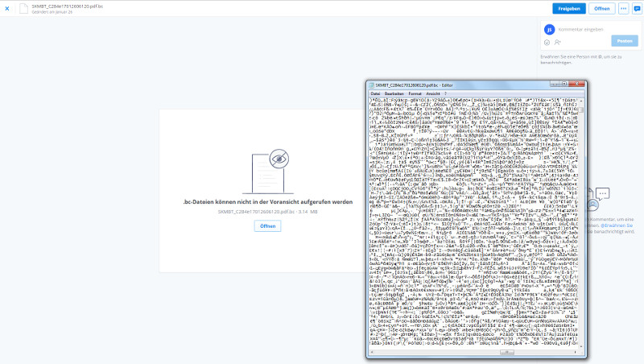The height and width of the screenshot is (364, 644).
Task: Click the file name and size caption under the message
Action: (267, 212)
